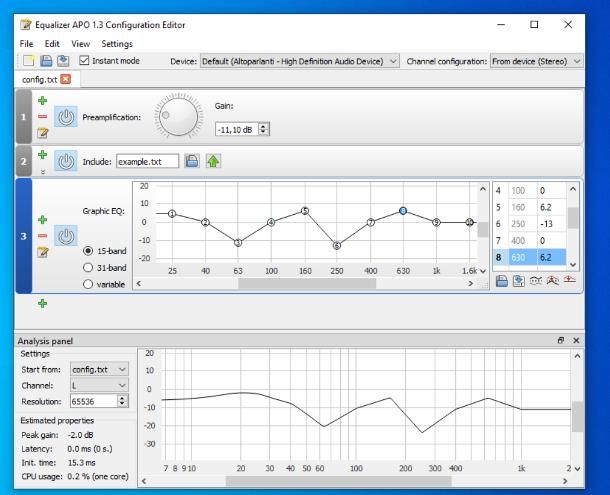The height and width of the screenshot is (495, 610).
Task: Click the Gain spinner arrows
Action: click(263, 129)
